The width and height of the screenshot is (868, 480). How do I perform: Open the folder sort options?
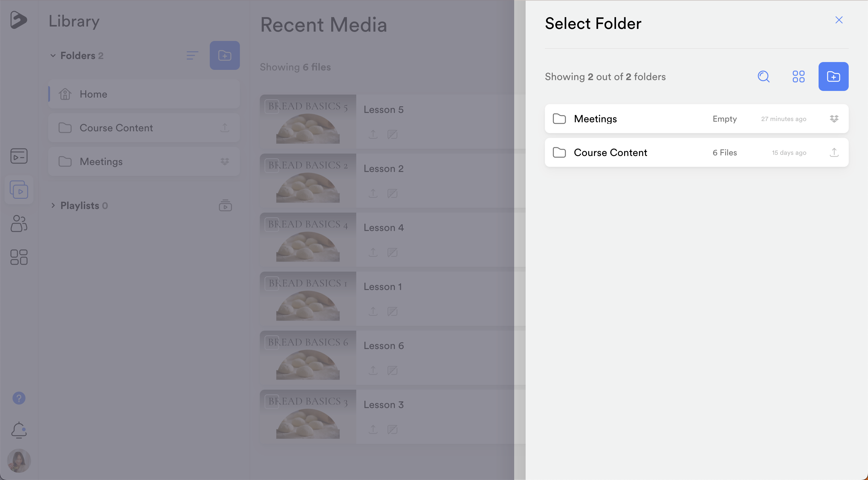coord(192,55)
